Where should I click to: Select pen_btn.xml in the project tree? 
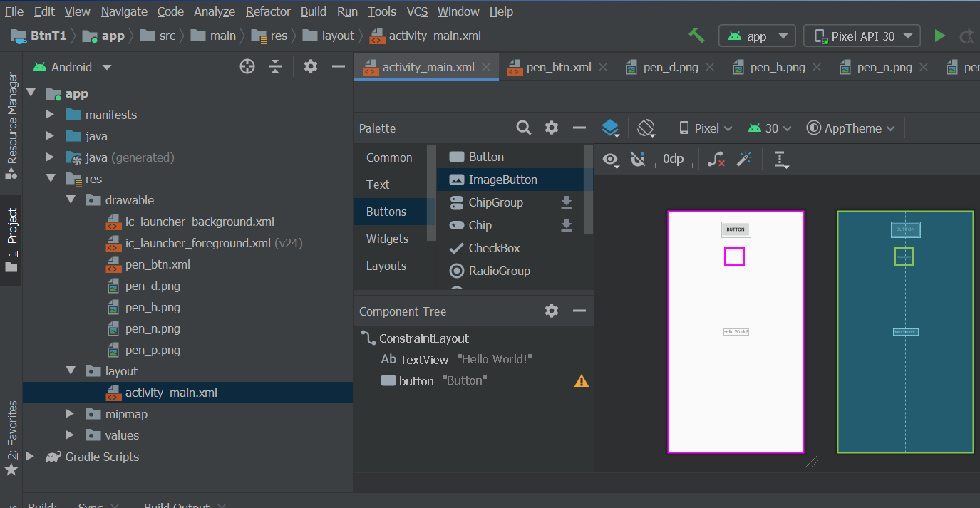[x=158, y=264]
